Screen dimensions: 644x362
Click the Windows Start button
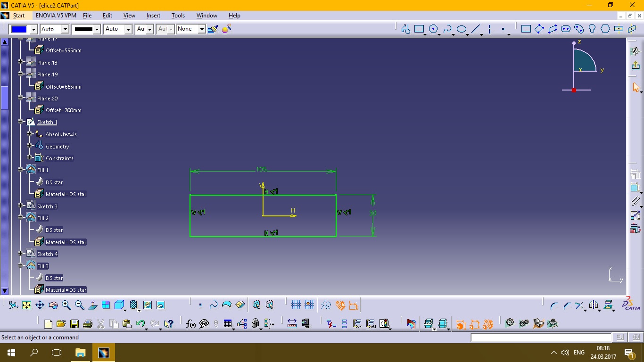click(x=11, y=353)
